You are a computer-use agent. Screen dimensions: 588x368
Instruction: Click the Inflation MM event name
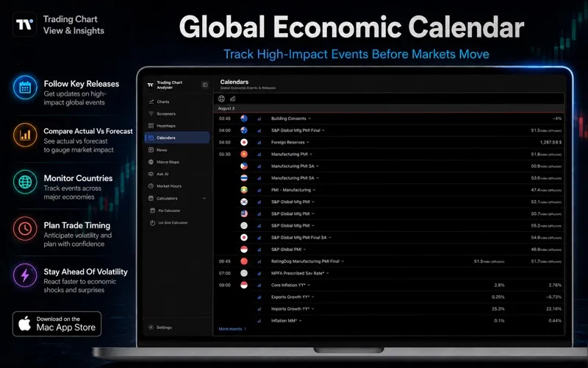click(x=284, y=321)
